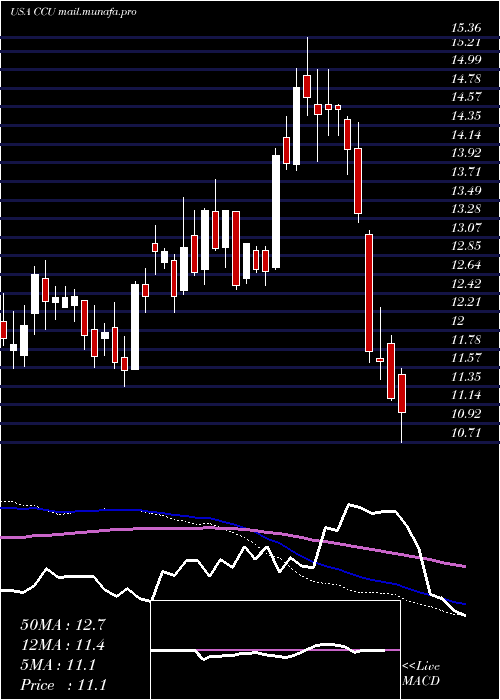Click the last red candle with wick to 10.71
This screenshot has width=500, height=700.
pyautogui.click(x=402, y=405)
